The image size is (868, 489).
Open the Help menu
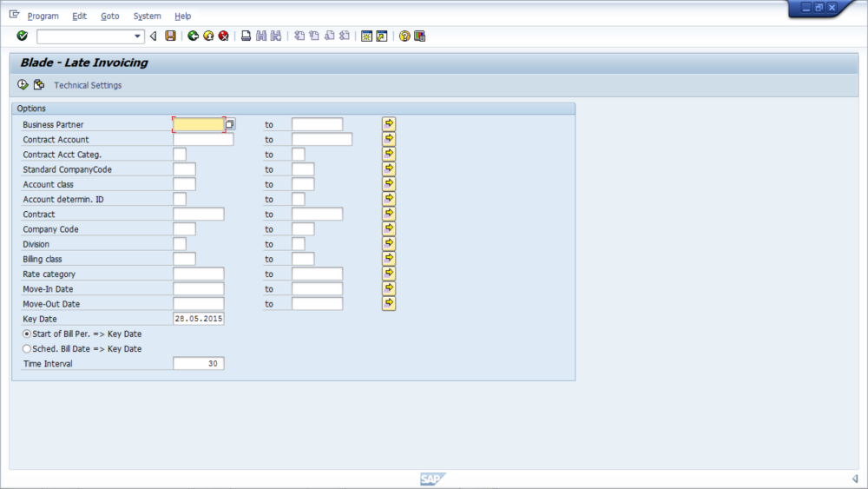[x=182, y=16]
